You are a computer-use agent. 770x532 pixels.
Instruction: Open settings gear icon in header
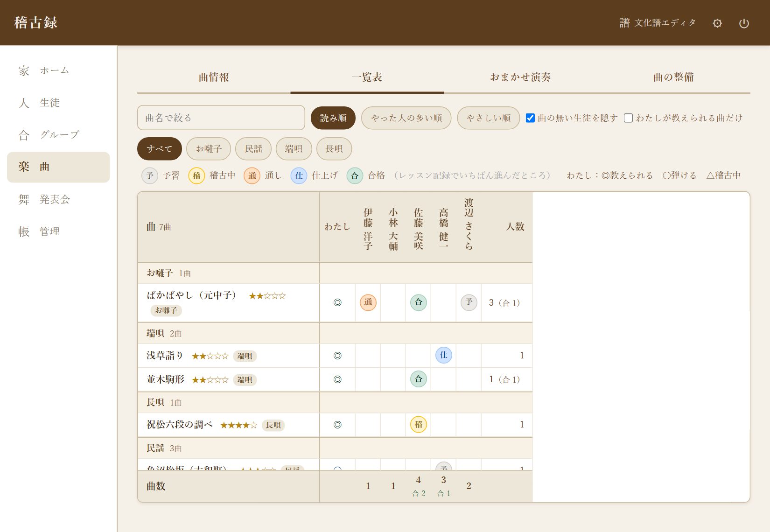(717, 23)
